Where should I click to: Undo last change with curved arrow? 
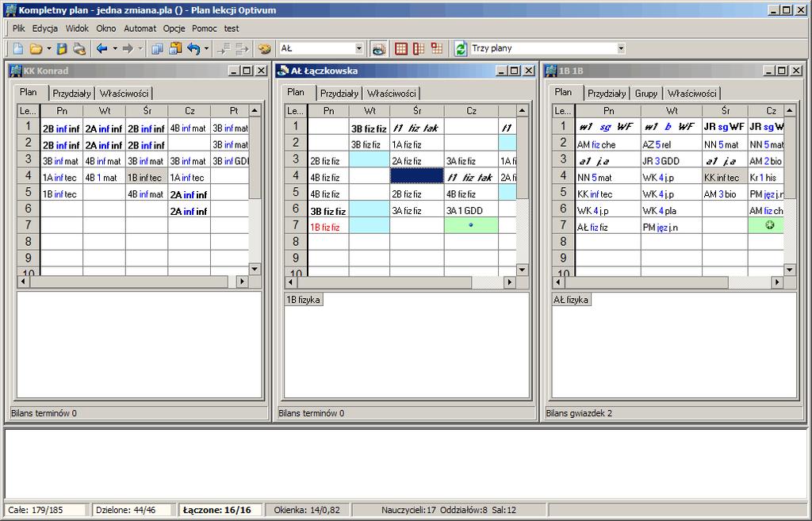point(193,48)
